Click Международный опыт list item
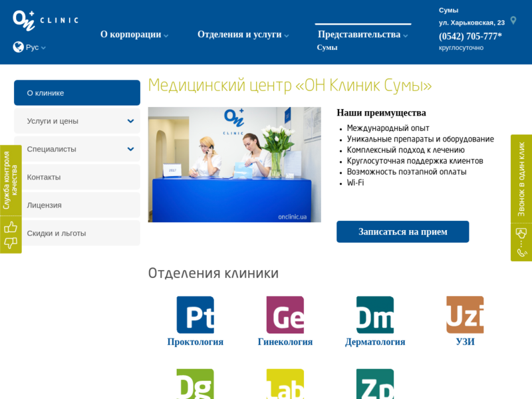 [388, 128]
